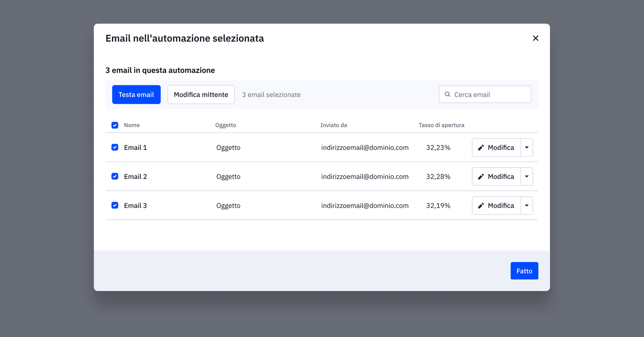Expand the dropdown arrow next to Email 1 Modifica
644x337 pixels.
526,148
